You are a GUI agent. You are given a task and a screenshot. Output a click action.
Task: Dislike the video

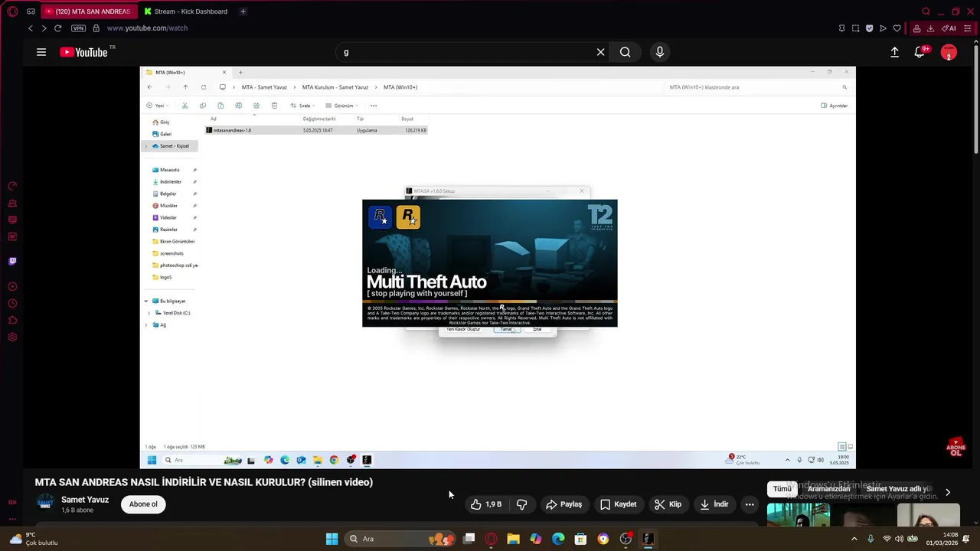click(522, 504)
